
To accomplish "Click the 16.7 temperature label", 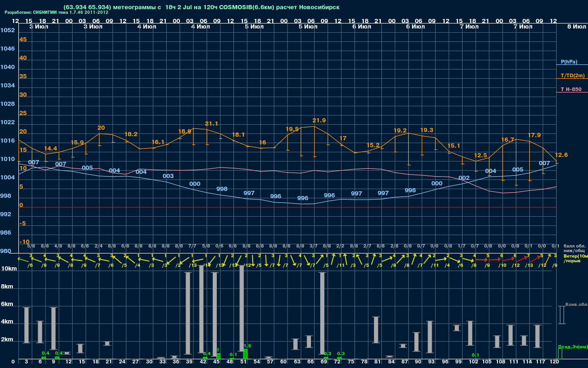I will pos(508,140).
